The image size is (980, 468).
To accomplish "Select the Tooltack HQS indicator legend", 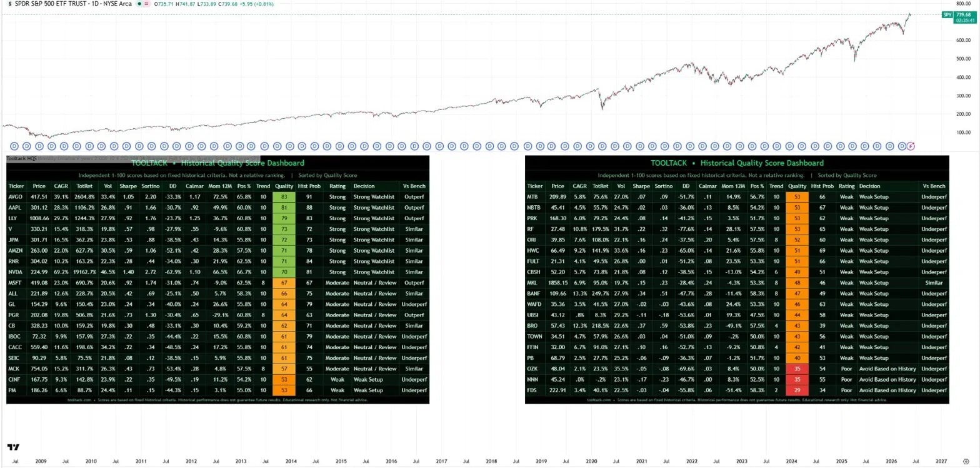I will coord(21,159).
